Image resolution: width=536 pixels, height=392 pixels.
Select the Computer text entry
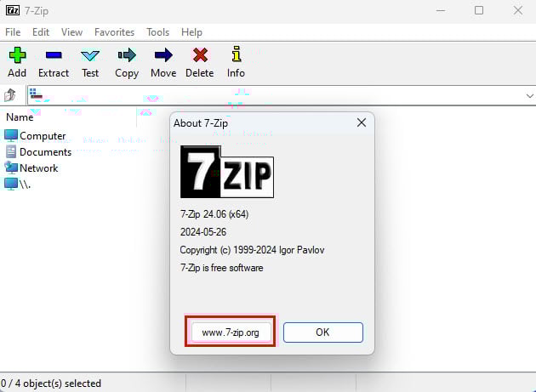coord(43,136)
